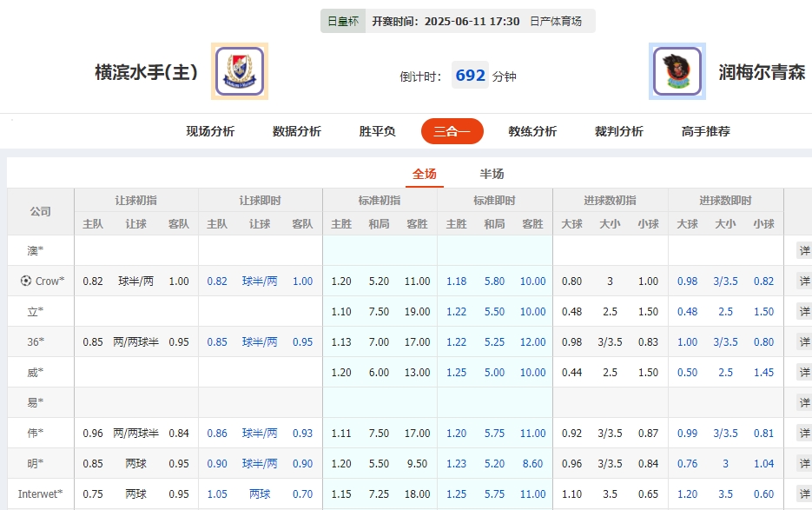
Task: Click the 横滨水手 team crest logo
Action: tap(239, 71)
